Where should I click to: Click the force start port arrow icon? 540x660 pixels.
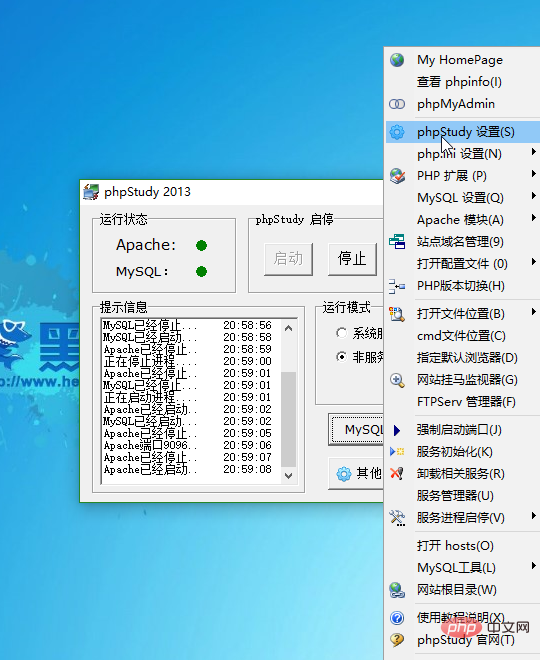[396, 430]
